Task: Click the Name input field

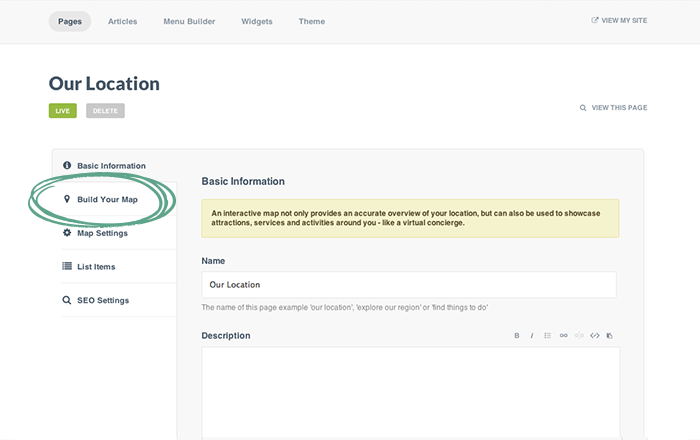Action: [408, 284]
